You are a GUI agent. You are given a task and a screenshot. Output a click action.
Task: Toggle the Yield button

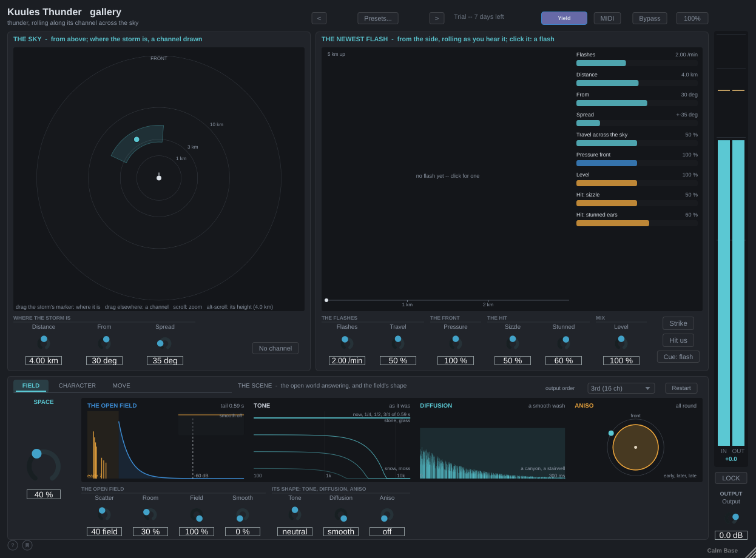564,18
